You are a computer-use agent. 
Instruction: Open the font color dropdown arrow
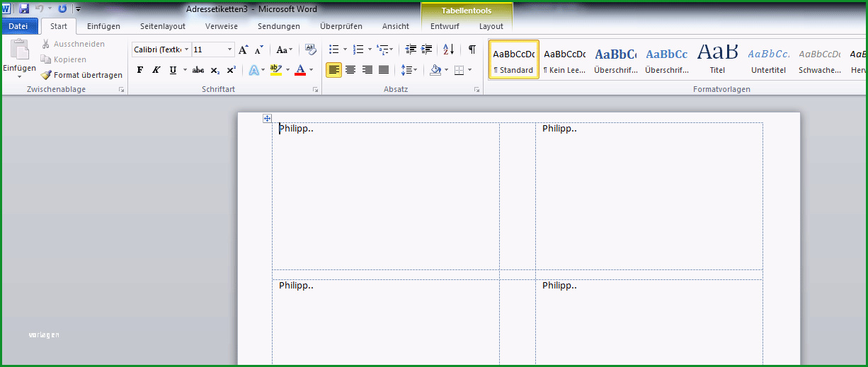(x=312, y=70)
